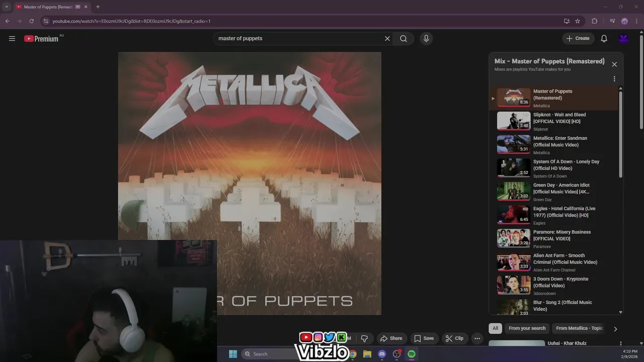Click the magnifier search button
This screenshot has height=362, width=644.
[404, 39]
